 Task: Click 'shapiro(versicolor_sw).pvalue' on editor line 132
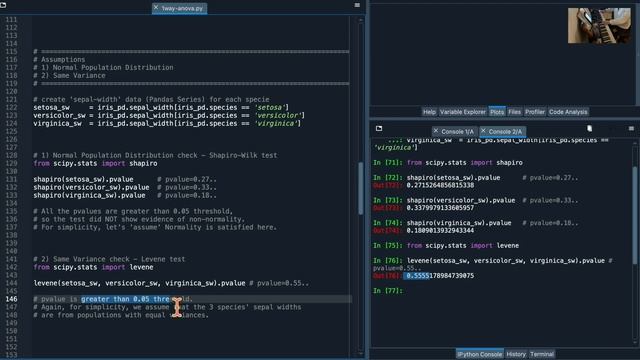91,187
